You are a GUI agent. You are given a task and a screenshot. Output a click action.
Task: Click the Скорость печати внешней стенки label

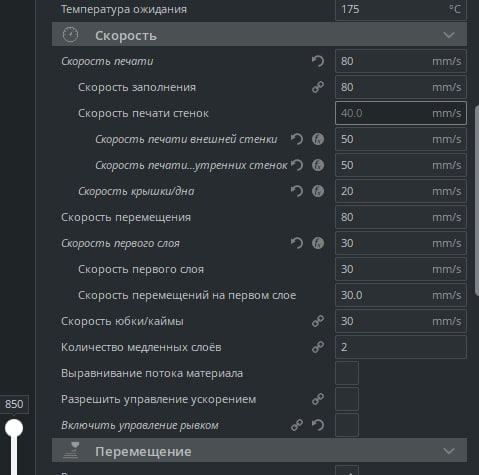[186, 140]
